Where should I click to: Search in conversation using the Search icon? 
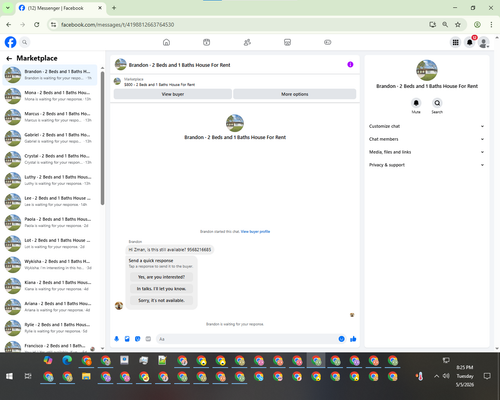(x=437, y=103)
